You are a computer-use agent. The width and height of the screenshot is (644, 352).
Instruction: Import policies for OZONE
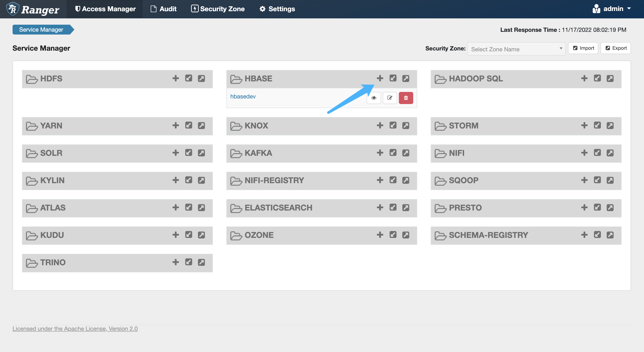click(x=393, y=235)
